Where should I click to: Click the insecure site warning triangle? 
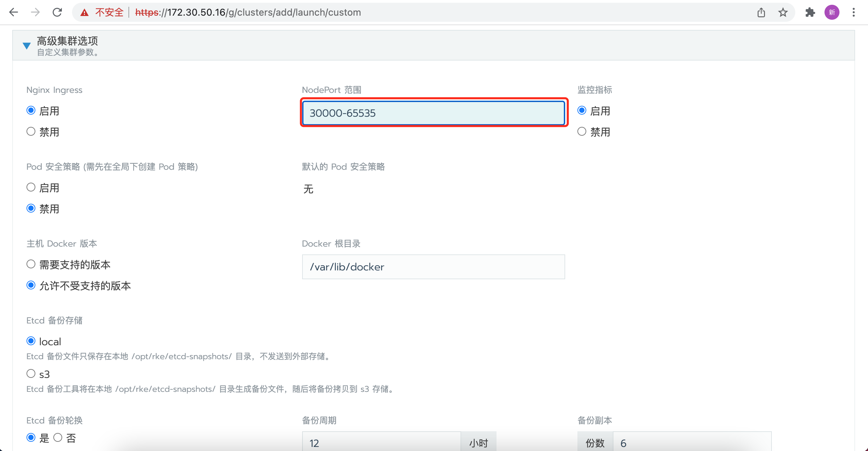[x=84, y=13]
